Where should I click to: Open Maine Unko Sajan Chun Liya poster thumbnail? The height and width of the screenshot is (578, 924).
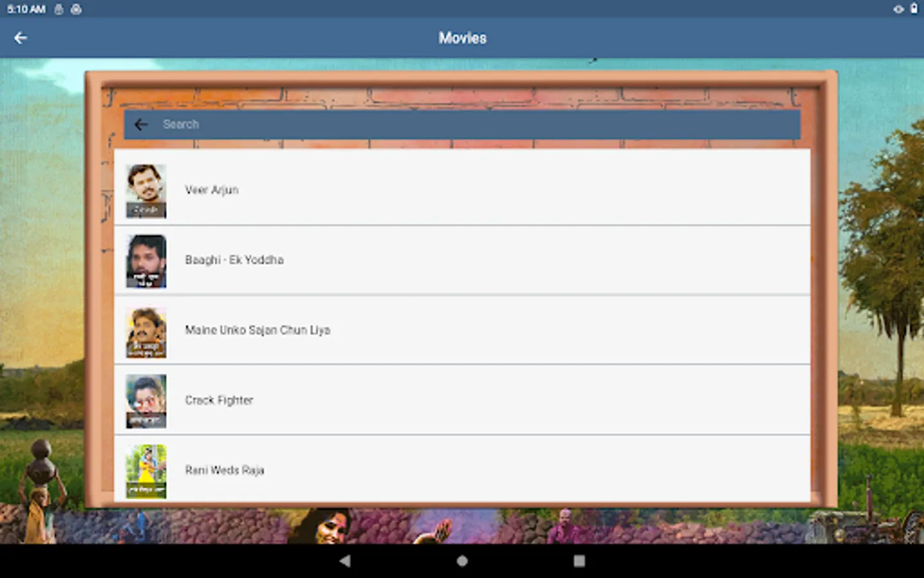[146, 331]
